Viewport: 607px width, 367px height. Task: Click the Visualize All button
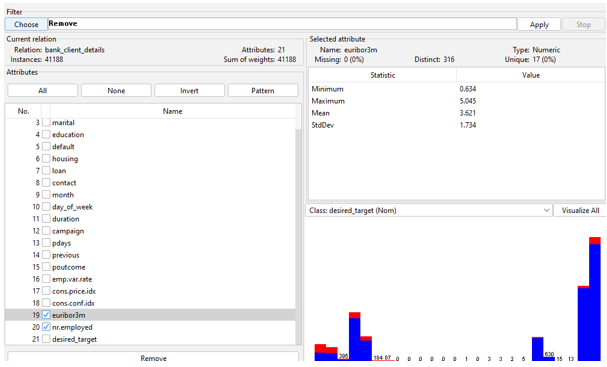click(x=580, y=210)
